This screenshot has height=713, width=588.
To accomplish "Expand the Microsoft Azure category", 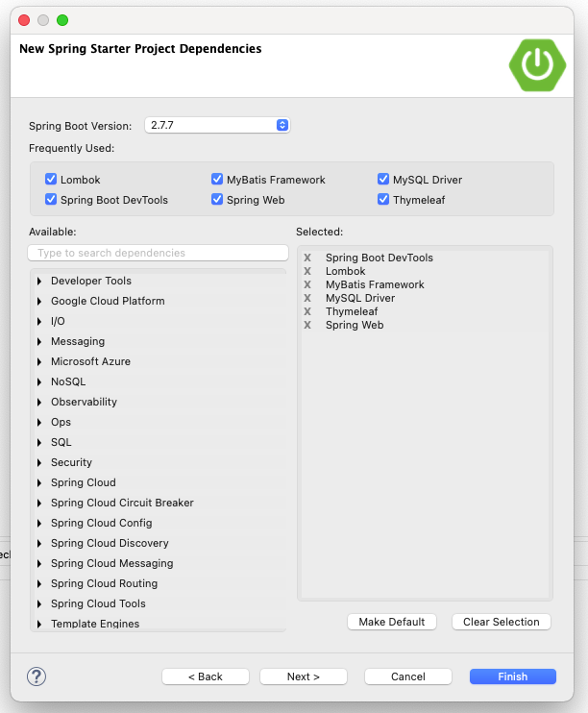I will 39,361.
